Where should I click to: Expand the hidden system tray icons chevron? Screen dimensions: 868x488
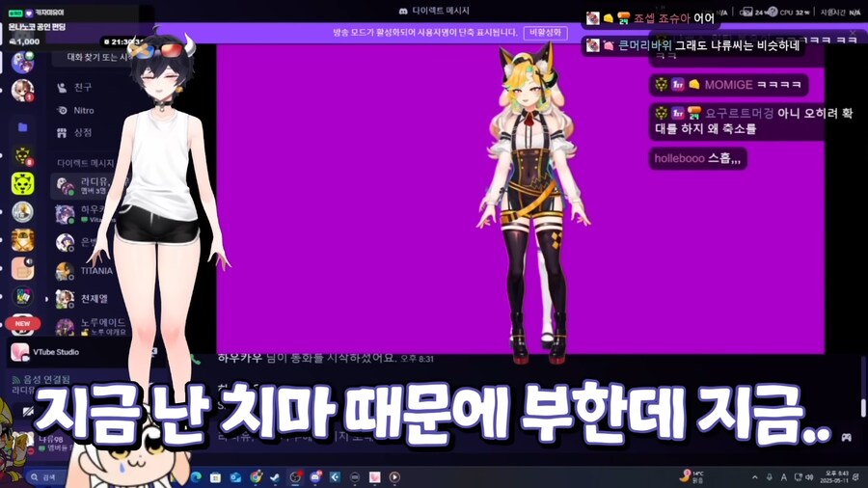pyautogui.click(x=754, y=477)
